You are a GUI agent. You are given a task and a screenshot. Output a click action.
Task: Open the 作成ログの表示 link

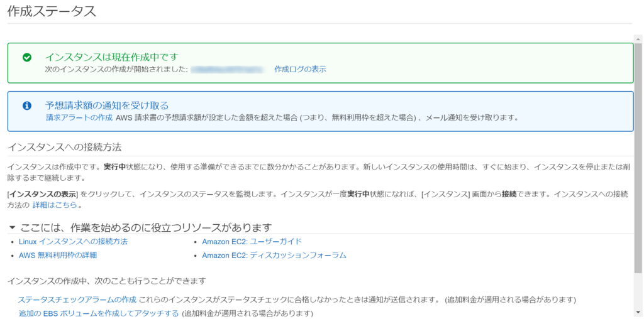pyautogui.click(x=300, y=69)
